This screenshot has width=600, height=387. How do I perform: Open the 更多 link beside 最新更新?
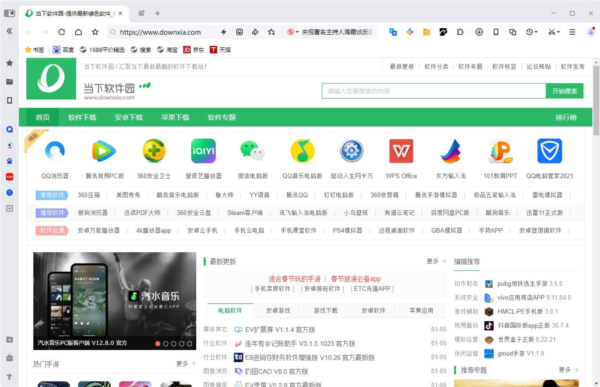[437, 261]
